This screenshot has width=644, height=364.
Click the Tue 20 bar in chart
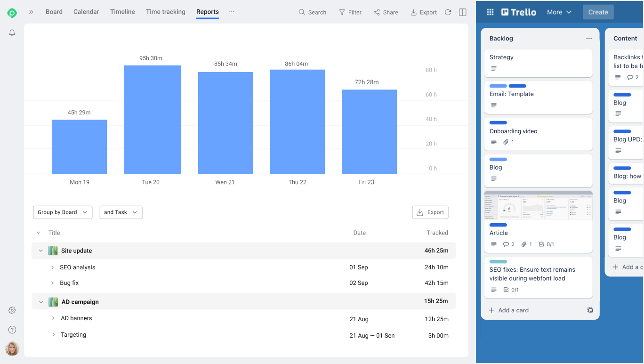[x=152, y=120]
